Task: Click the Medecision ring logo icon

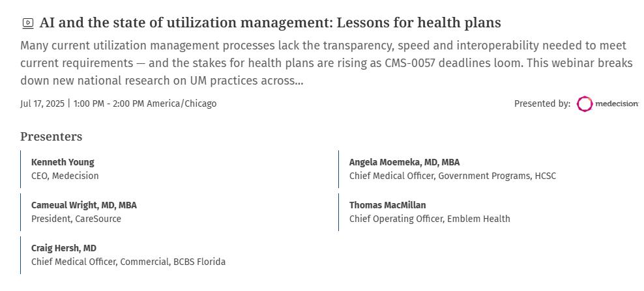Action: (585, 104)
